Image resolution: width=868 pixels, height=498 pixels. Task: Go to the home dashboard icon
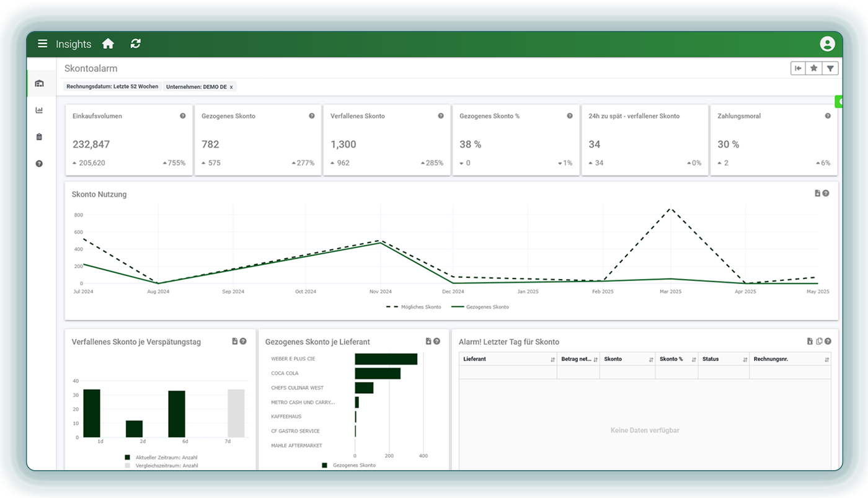(108, 43)
